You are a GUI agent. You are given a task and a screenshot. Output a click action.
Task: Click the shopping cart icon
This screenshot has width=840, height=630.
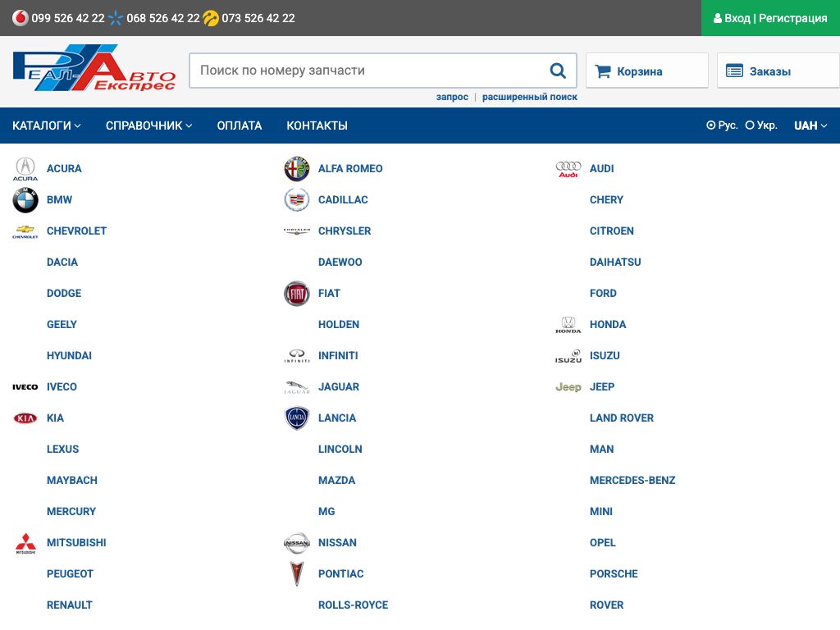(x=603, y=71)
